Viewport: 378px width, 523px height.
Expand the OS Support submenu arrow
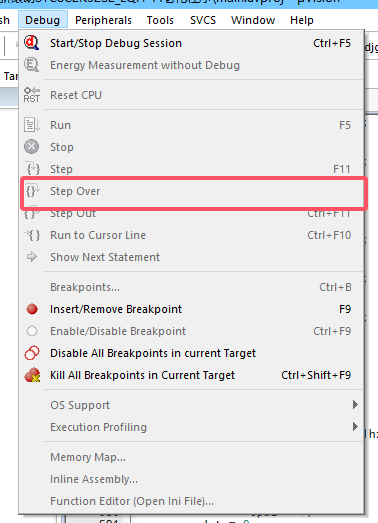pos(355,405)
